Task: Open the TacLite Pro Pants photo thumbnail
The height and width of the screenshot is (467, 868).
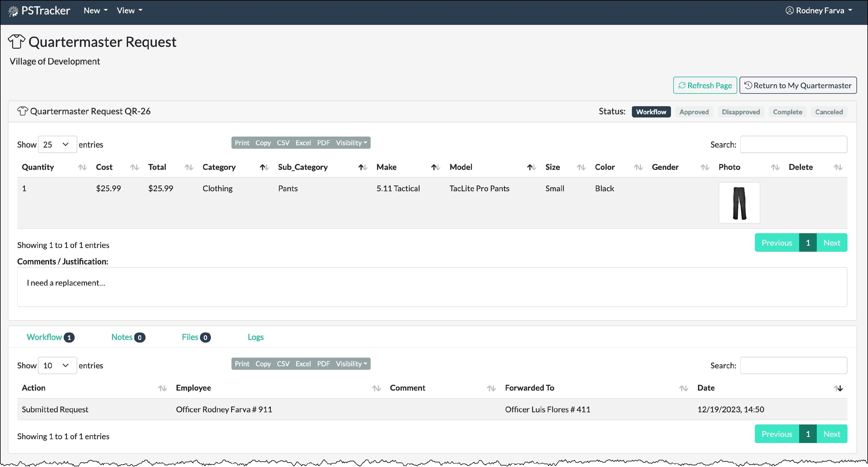Action: (739, 203)
